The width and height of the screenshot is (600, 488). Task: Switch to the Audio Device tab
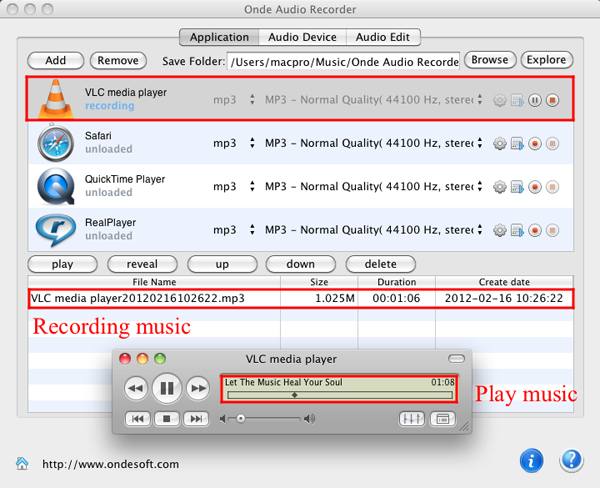point(301,37)
